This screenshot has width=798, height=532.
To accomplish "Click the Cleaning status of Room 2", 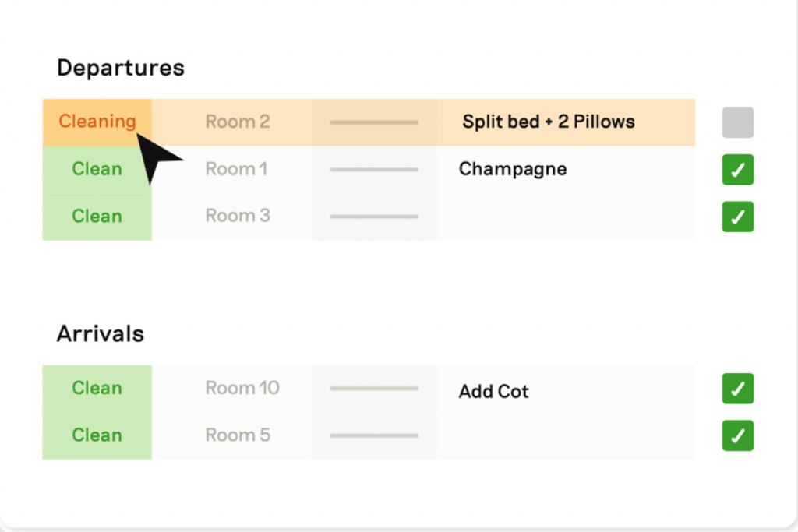I will point(97,122).
